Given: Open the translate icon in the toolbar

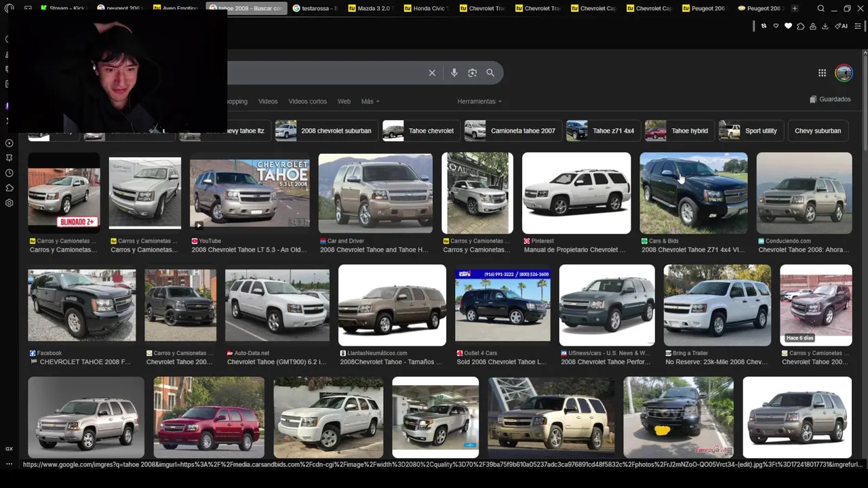Looking at the screenshot, I should 764,26.
